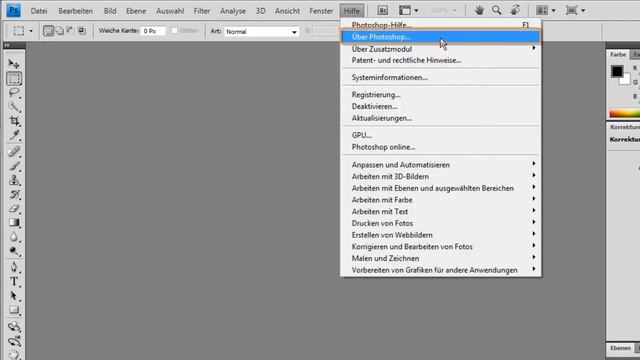640x360 pixels.
Task: Click the zoom level field in application bar
Action: click(x=443, y=11)
